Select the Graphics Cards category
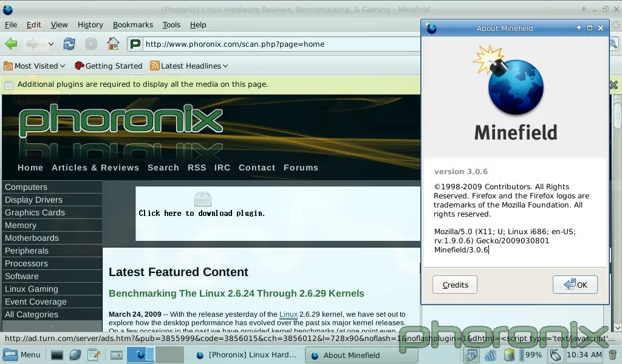The image size is (622, 364). point(52,212)
